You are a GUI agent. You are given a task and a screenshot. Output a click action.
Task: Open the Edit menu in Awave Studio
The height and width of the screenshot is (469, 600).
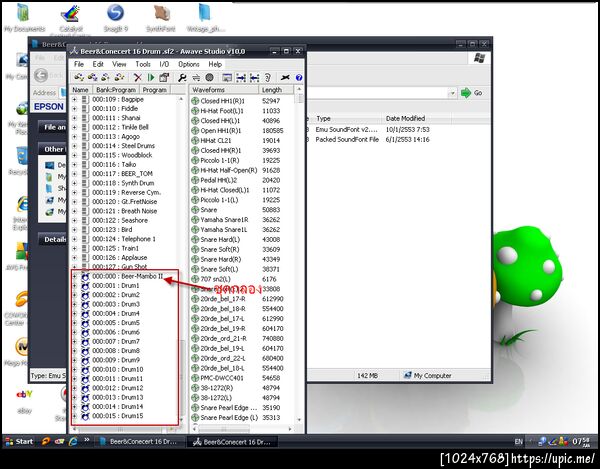(x=98, y=64)
